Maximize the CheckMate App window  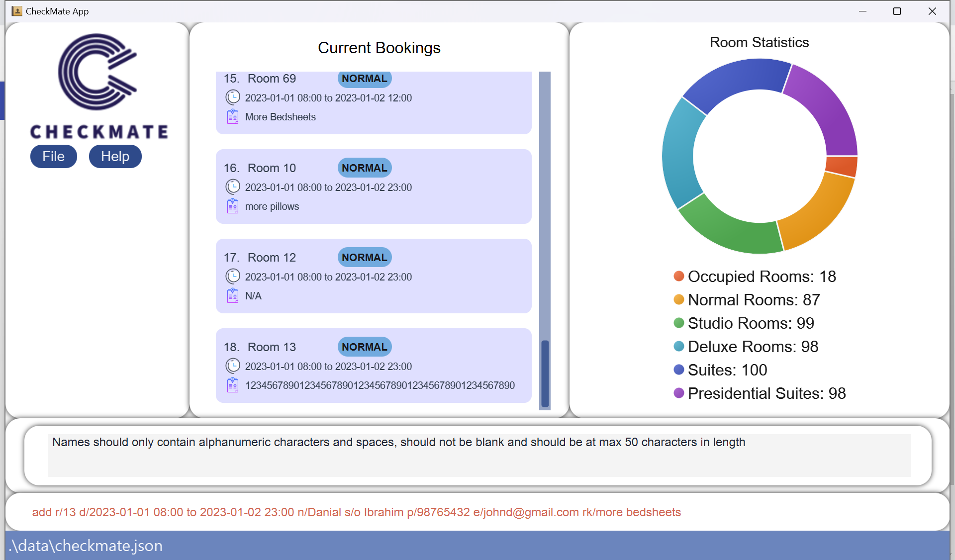[x=897, y=11]
